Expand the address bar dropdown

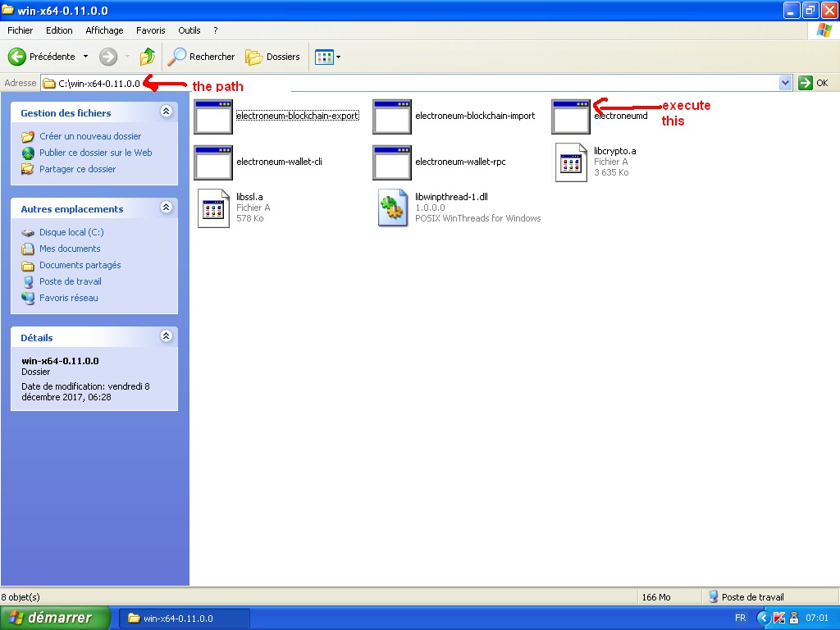tap(785, 83)
